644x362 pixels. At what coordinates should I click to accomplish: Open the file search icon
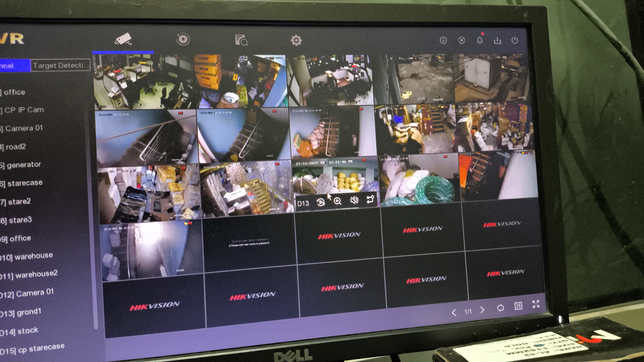point(241,40)
